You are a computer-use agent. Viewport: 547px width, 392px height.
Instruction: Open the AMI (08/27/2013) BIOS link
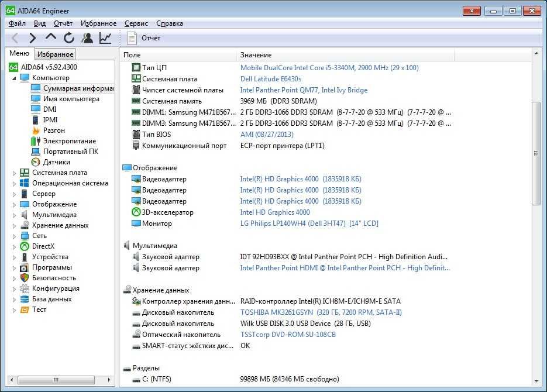[267, 134]
